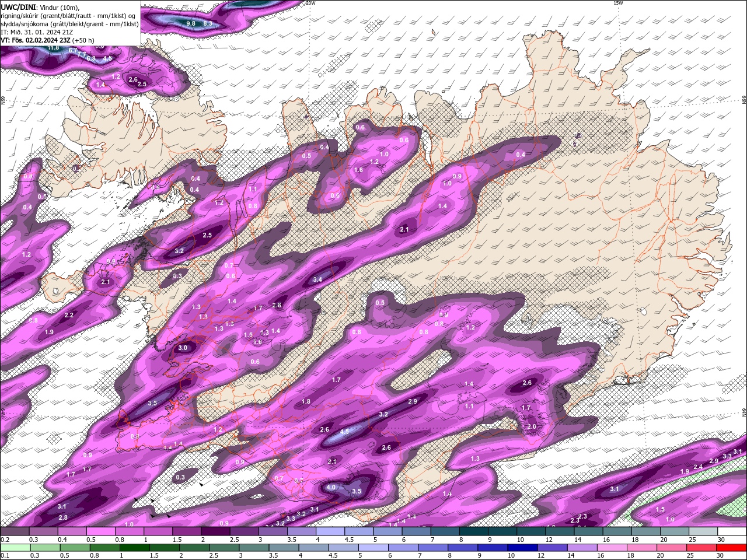This screenshot has width=747, height=560.
Task: Click the pale green 0.1 swatch in the lower legend
Action: point(15,548)
